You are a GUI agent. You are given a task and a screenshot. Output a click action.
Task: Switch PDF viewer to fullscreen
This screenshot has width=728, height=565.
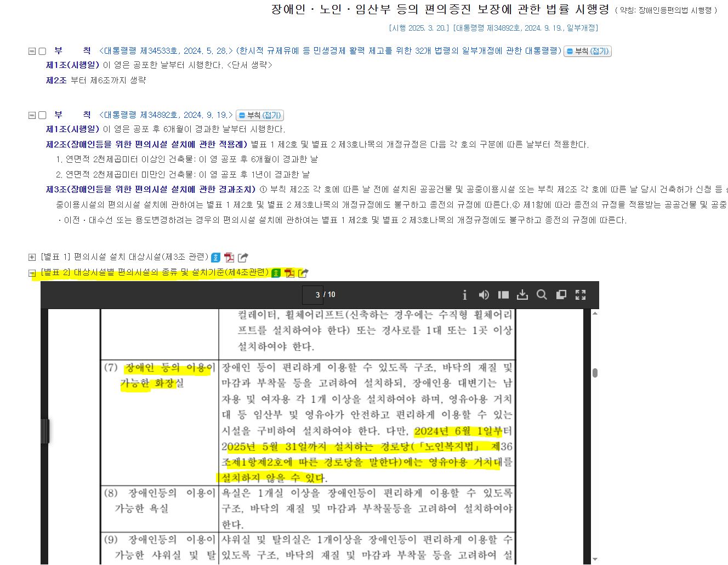point(581,295)
